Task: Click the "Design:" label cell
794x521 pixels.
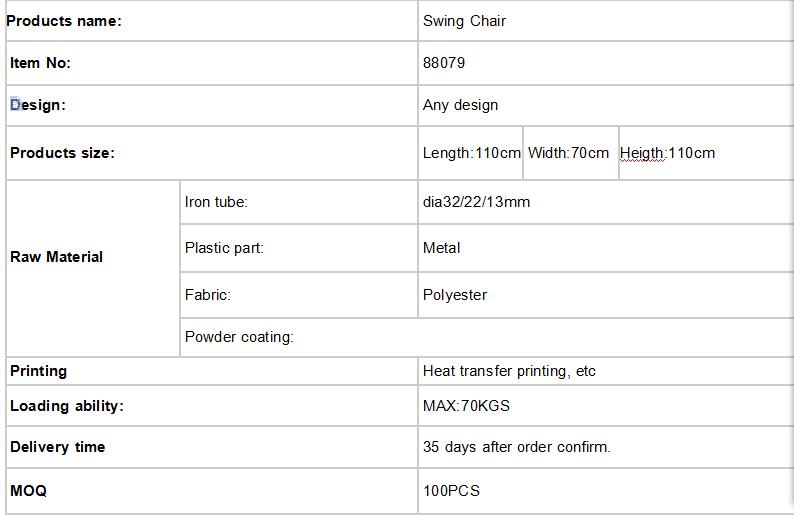Action: click(38, 105)
